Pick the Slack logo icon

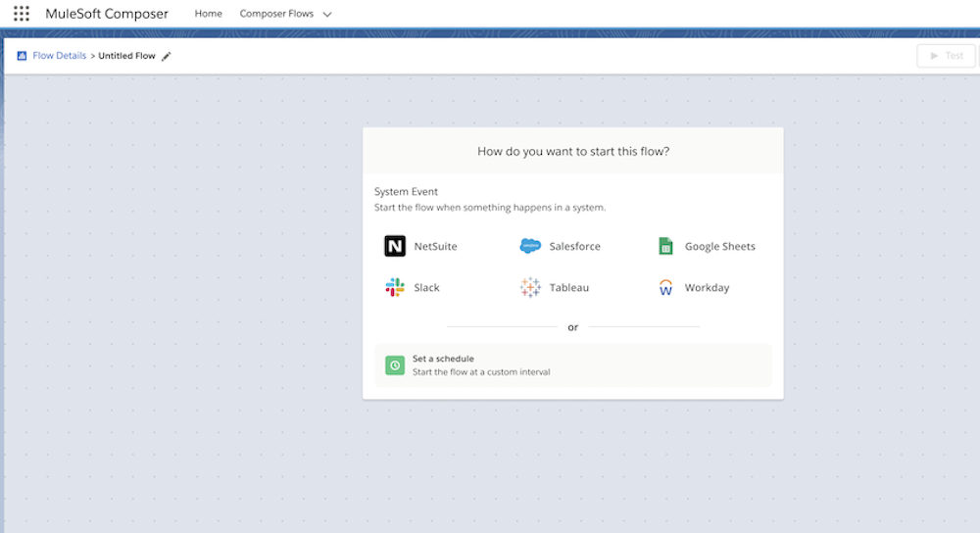395,287
